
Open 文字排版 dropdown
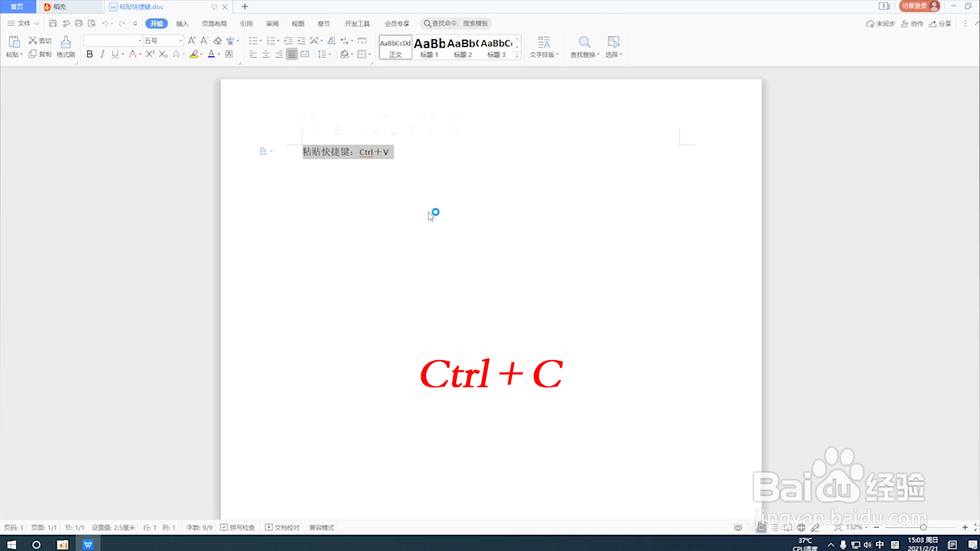(544, 47)
